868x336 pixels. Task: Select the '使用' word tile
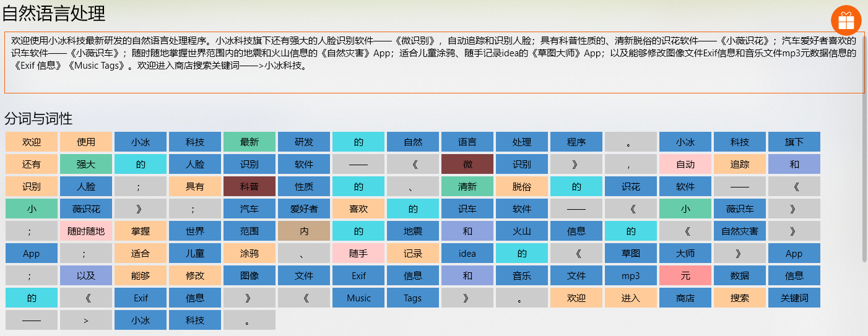(86, 142)
